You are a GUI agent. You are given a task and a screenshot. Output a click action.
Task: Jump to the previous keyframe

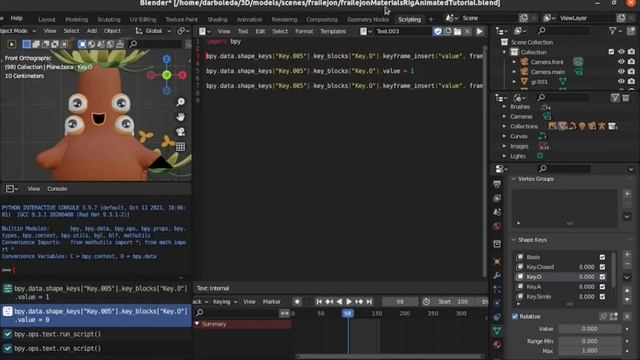329,302
